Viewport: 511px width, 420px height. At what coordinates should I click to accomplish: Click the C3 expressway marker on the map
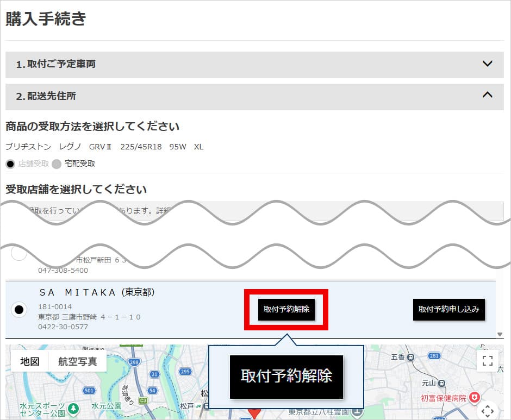[143, 400]
